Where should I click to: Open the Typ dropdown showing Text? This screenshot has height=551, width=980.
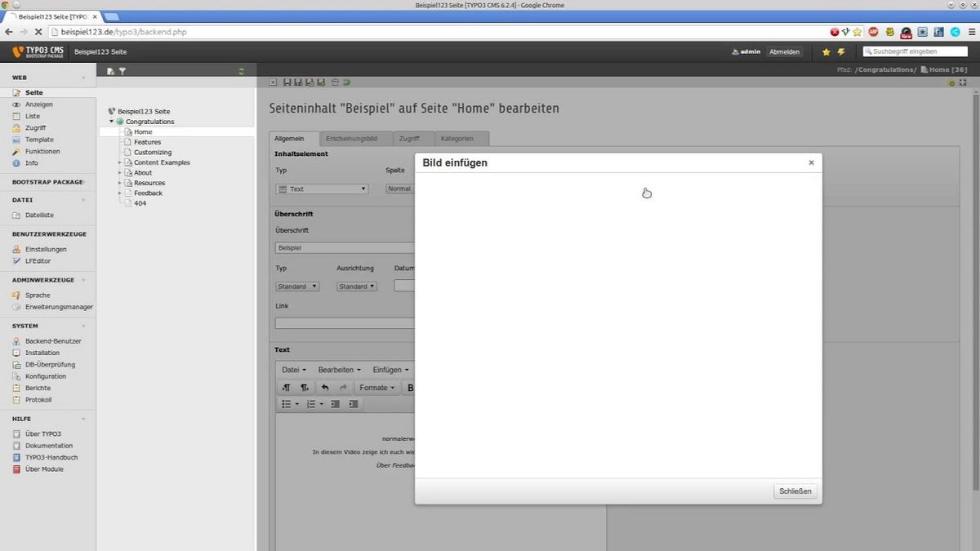tap(322, 189)
